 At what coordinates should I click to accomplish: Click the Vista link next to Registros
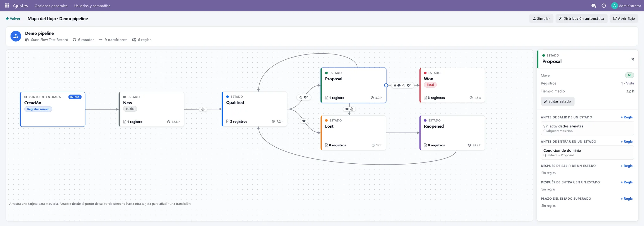coord(630,83)
